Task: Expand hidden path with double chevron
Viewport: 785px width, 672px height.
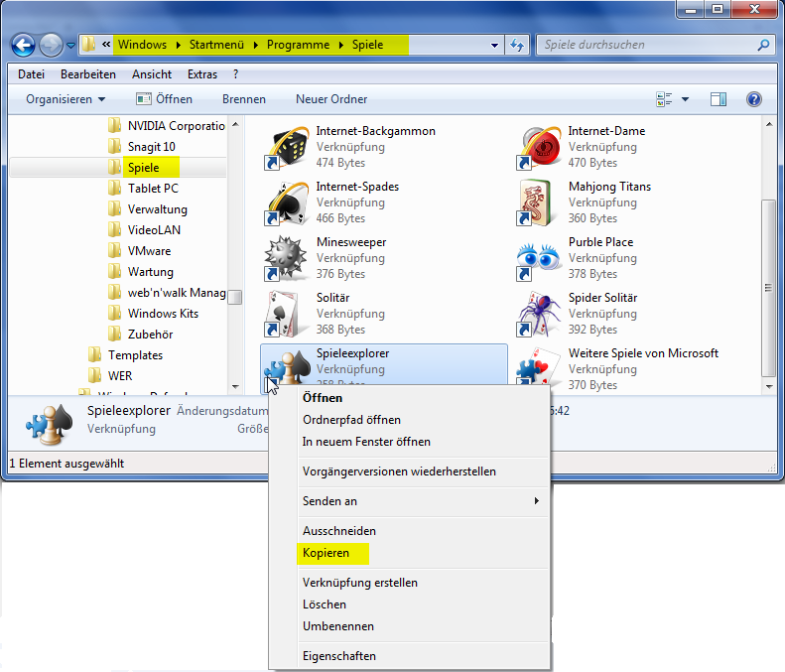Action: 106,44
